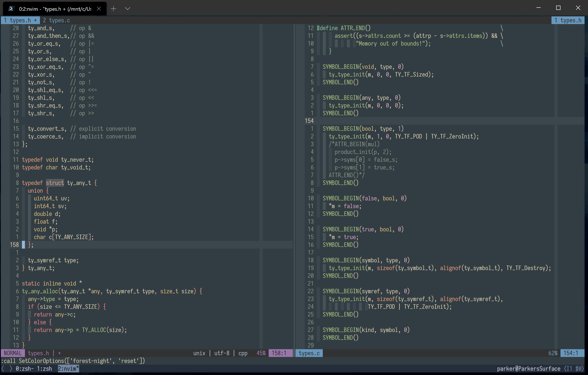The image size is (588, 375).
Task: Click the *m = true; line
Action: [343, 237]
